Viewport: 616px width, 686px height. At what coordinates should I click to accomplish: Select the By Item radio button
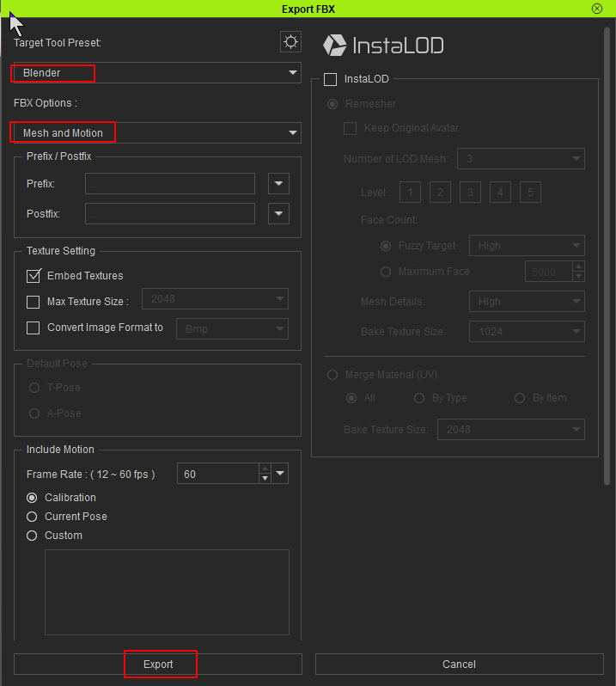point(520,398)
